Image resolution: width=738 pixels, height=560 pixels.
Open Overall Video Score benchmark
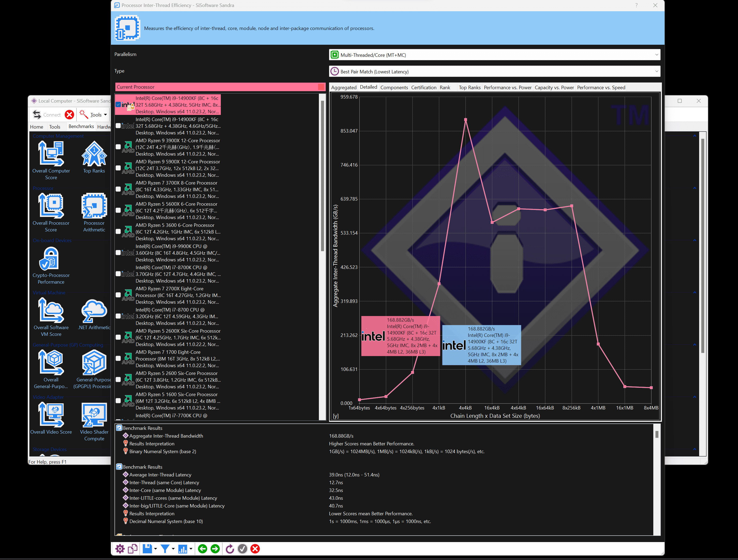tap(51, 418)
